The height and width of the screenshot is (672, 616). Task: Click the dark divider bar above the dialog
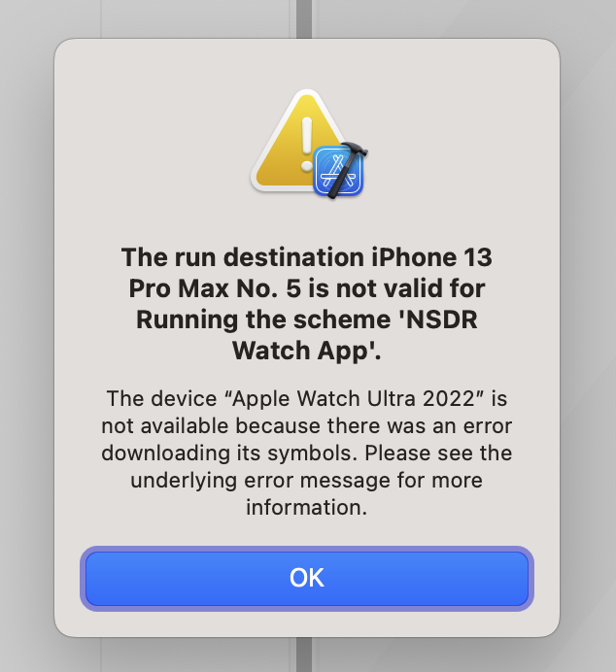[x=304, y=18]
